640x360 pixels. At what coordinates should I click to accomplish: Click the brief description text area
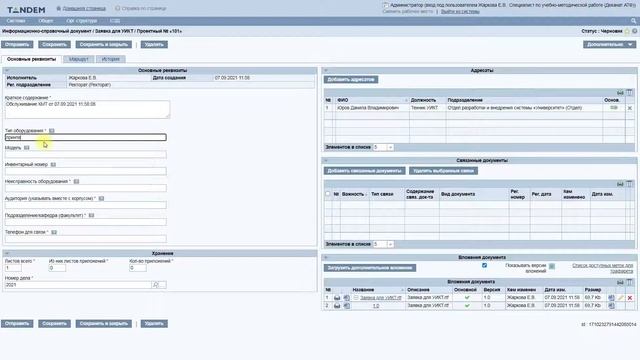click(87, 109)
